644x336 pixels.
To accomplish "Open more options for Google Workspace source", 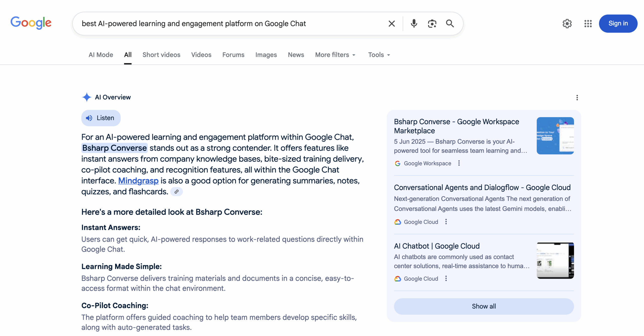I will pos(459,163).
